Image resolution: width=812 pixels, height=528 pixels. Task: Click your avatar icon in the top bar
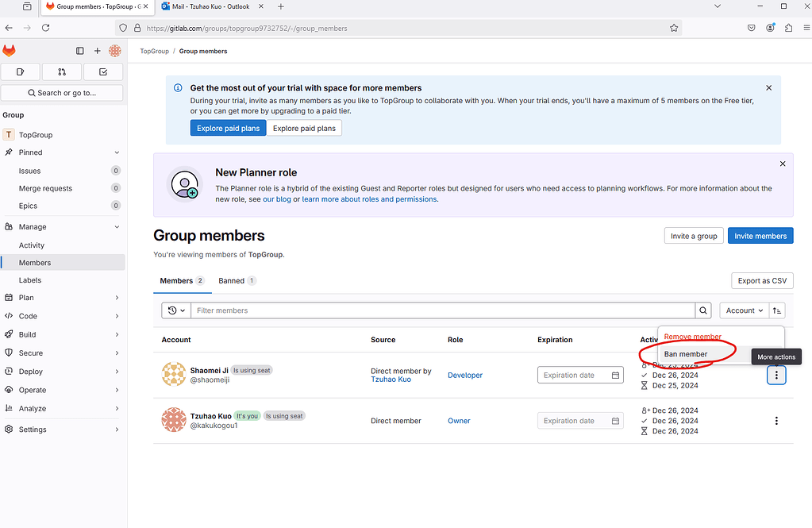[x=114, y=50]
